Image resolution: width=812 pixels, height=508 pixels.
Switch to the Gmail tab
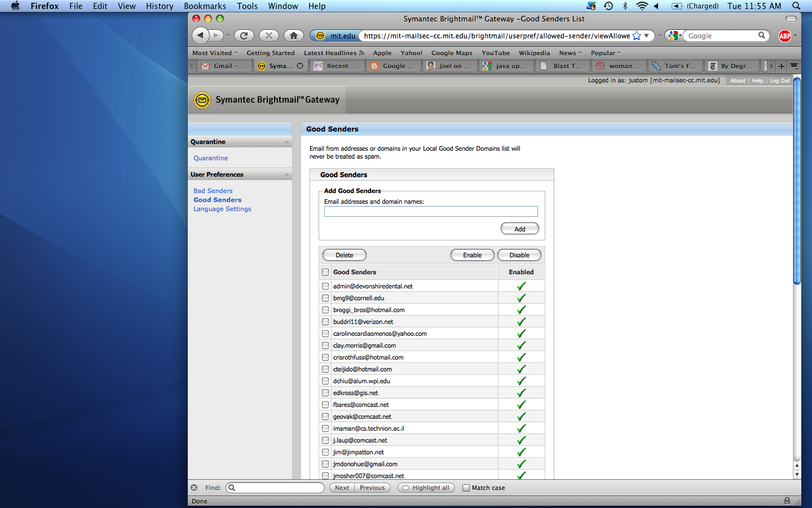click(224, 66)
